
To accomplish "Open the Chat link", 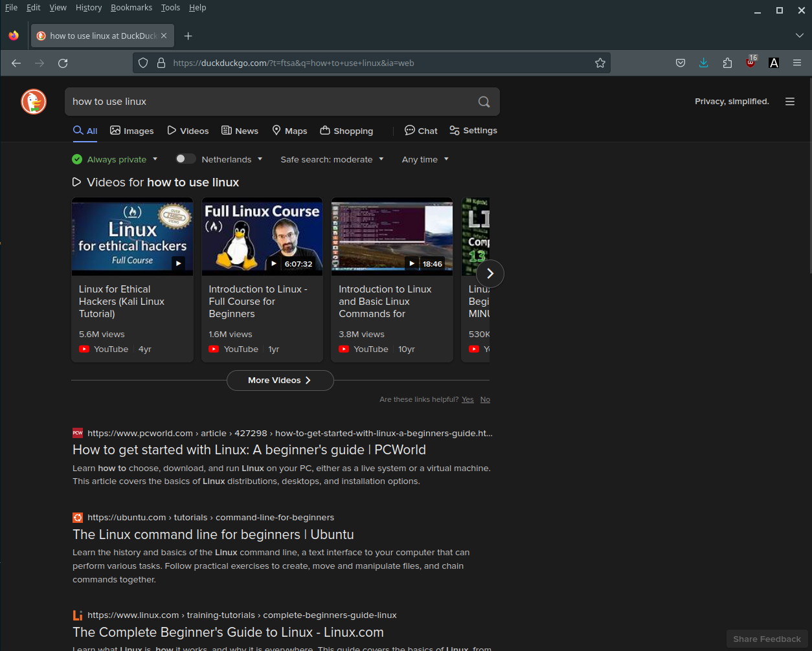I will pos(421,131).
